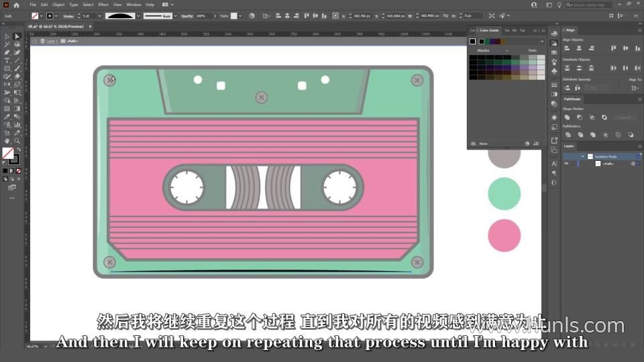Click the Stroke label link in control bar
Image resolution: width=644 pixels, height=362 pixels.
(x=68, y=16)
